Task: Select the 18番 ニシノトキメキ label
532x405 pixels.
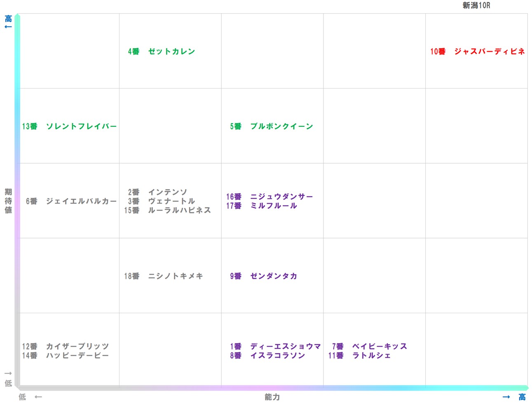Action: coord(164,276)
